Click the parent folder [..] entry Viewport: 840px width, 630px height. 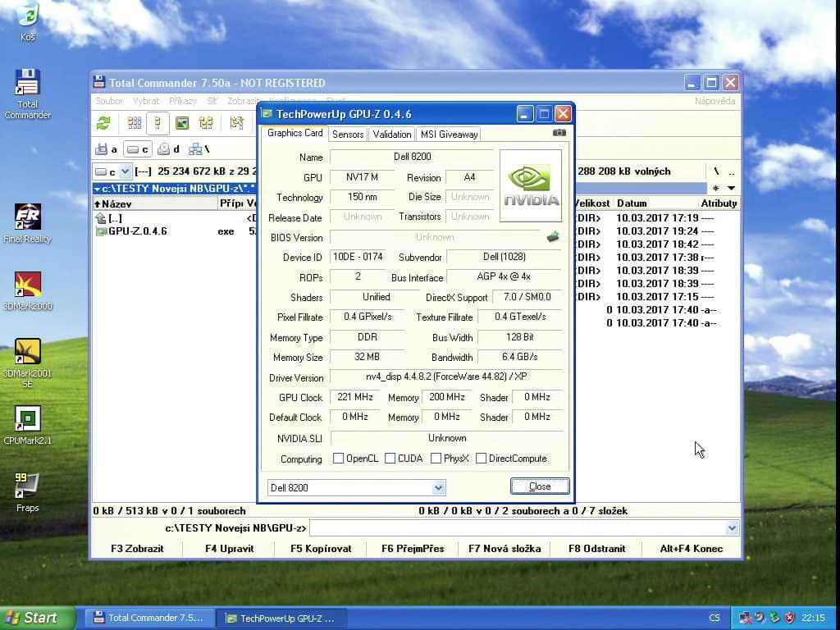(109, 218)
